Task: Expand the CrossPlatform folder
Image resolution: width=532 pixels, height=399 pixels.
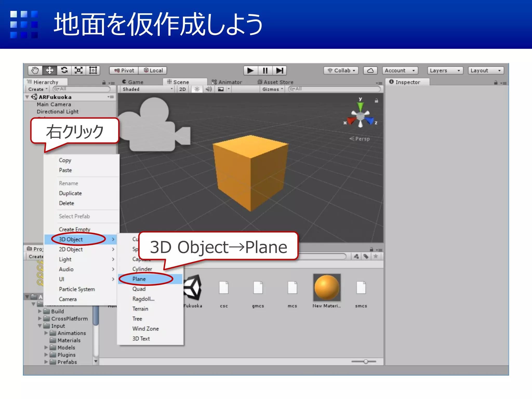Action: (40, 318)
